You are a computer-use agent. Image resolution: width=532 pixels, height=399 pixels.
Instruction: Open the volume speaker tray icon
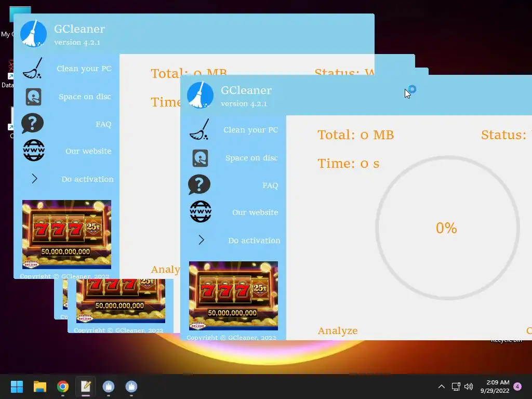[469, 387]
